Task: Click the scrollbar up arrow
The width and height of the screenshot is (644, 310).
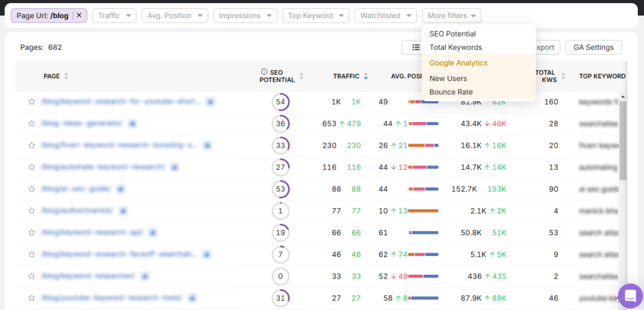Action: click(623, 97)
